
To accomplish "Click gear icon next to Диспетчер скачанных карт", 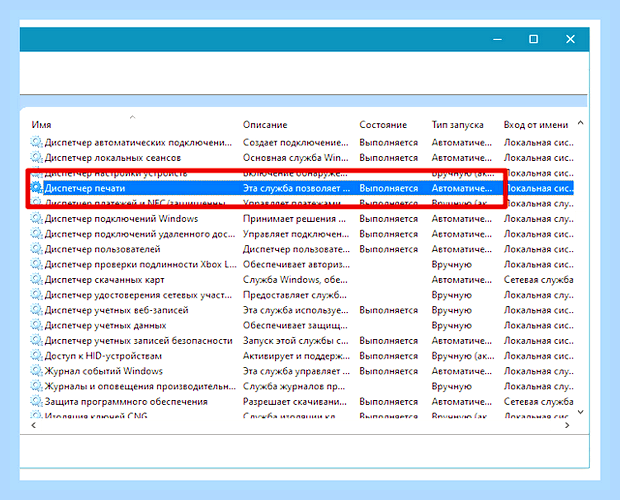I will point(36,279).
